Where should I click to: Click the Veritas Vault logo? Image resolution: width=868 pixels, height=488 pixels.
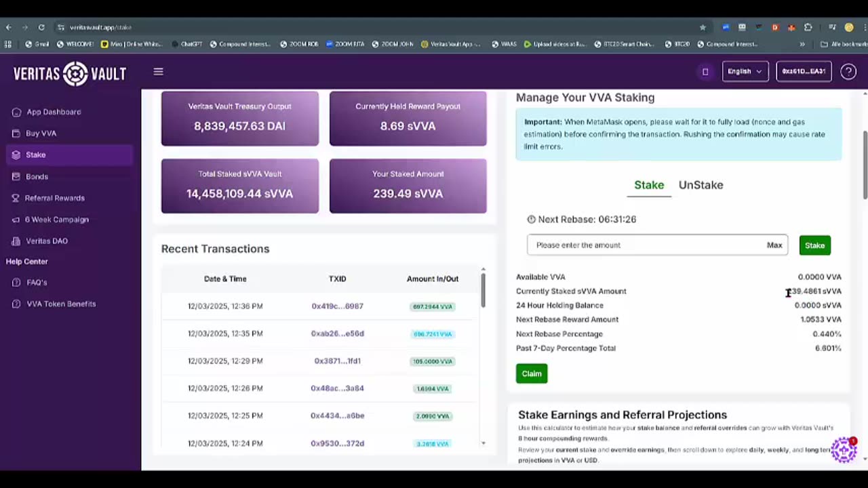pyautogui.click(x=70, y=73)
